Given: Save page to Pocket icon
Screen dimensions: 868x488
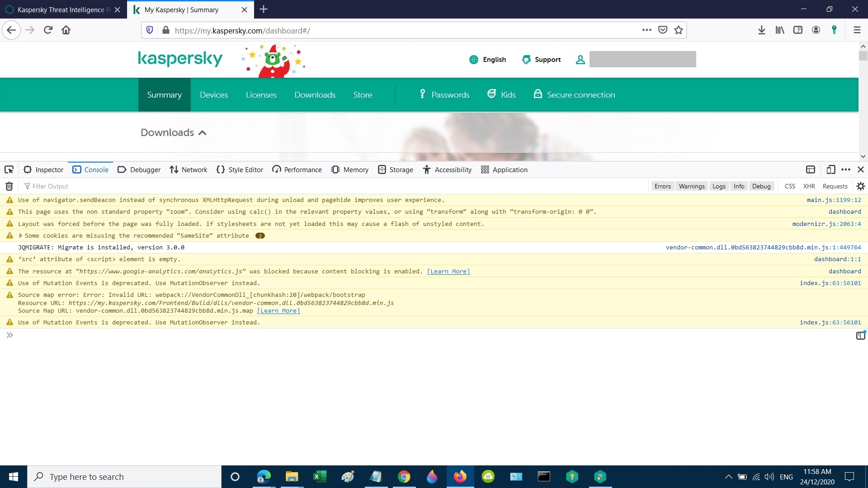Looking at the screenshot, I should tap(663, 30).
